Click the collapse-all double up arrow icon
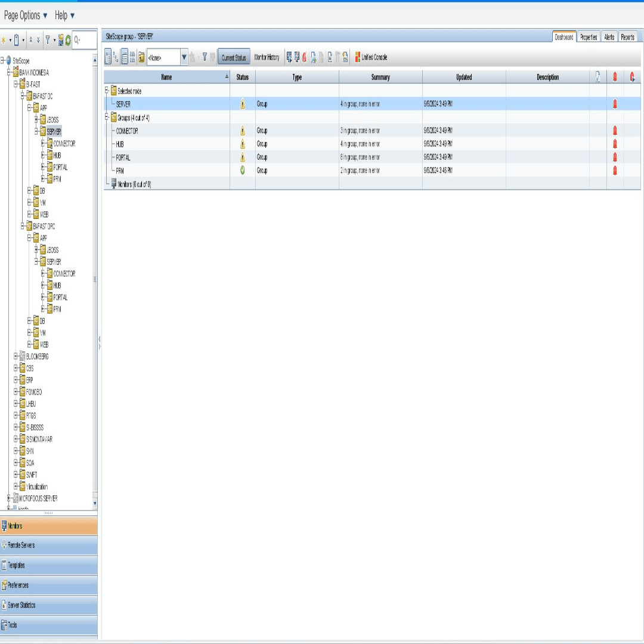Image resolution: width=644 pixels, height=644 pixels. 31,41
